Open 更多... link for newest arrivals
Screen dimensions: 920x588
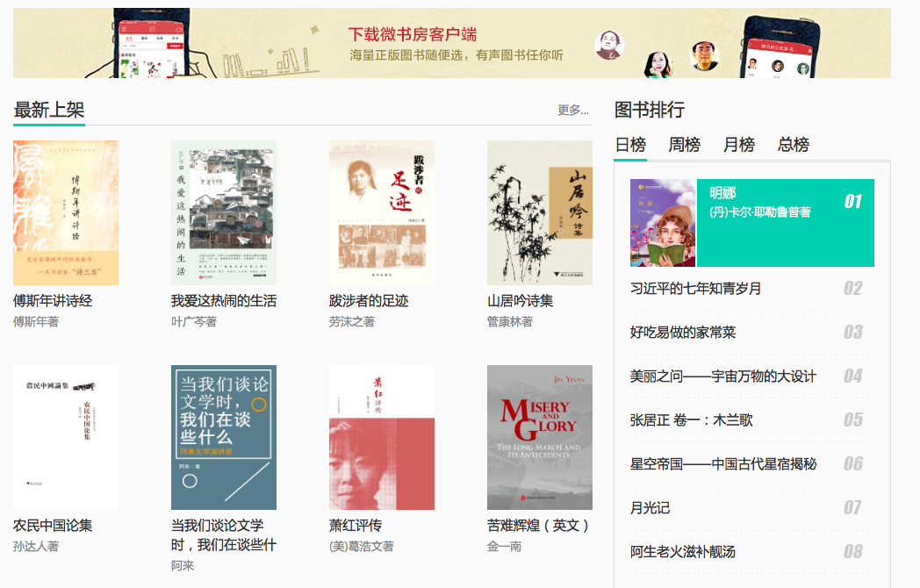(x=572, y=110)
